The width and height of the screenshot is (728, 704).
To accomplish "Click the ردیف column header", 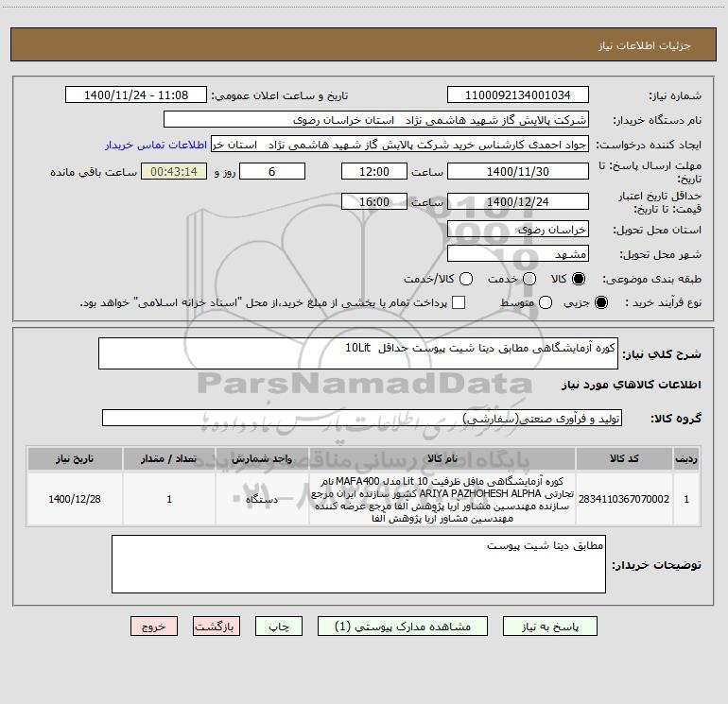I will click(x=686, y=458).
